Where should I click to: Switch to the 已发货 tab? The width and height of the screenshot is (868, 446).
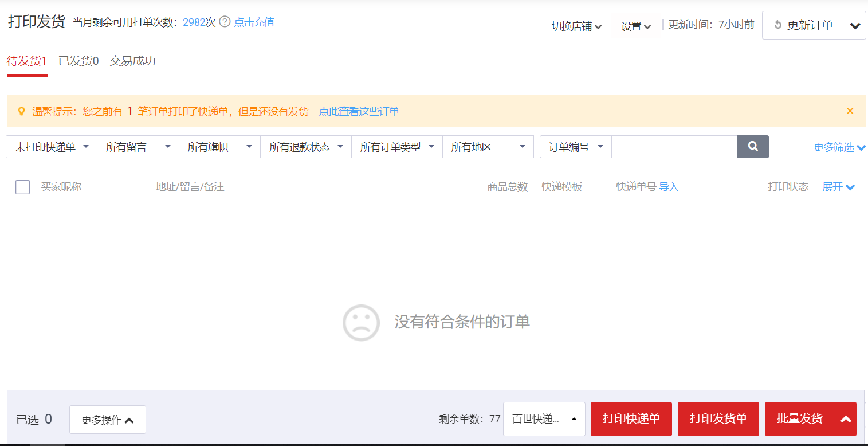[78, 61]
